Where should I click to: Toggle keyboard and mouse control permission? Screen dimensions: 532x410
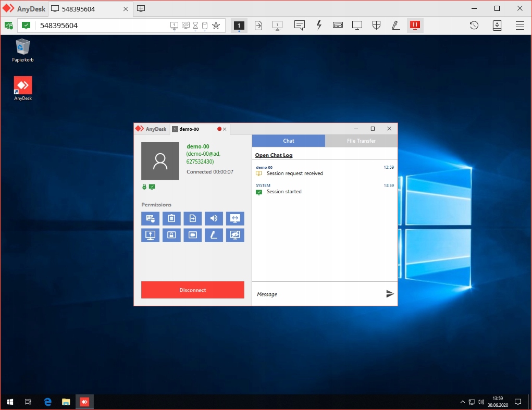click(x=150, y=219)
